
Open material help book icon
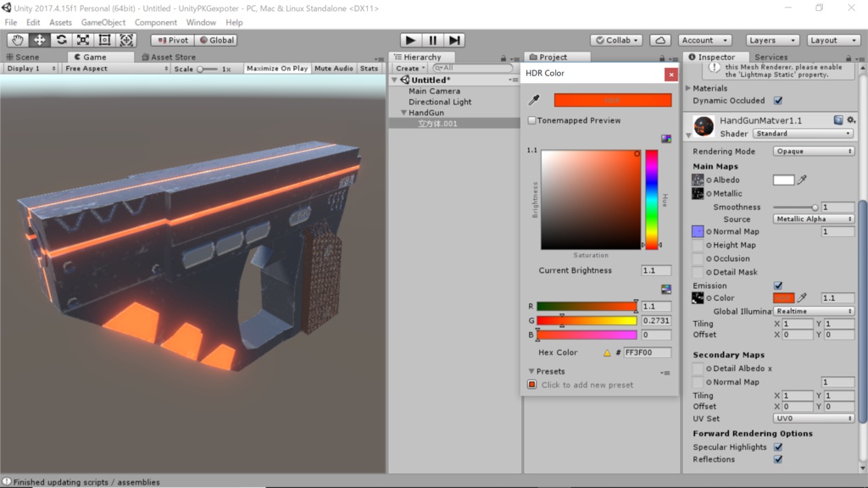838,120
